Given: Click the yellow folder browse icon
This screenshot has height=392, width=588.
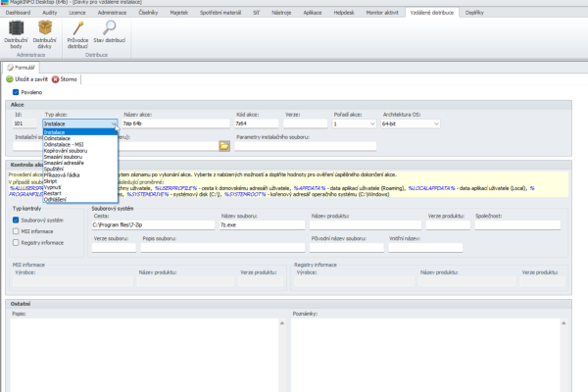Looking at the screenshot, I should [224, 146].
